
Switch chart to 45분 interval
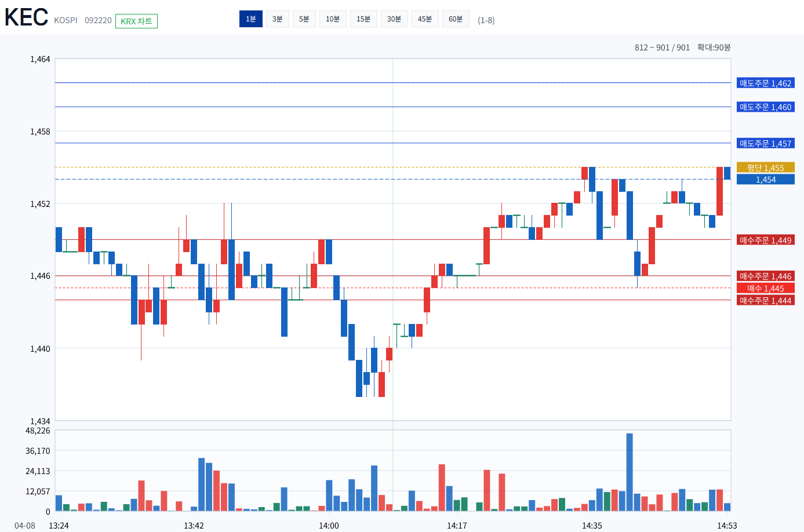tap(425, 19)
